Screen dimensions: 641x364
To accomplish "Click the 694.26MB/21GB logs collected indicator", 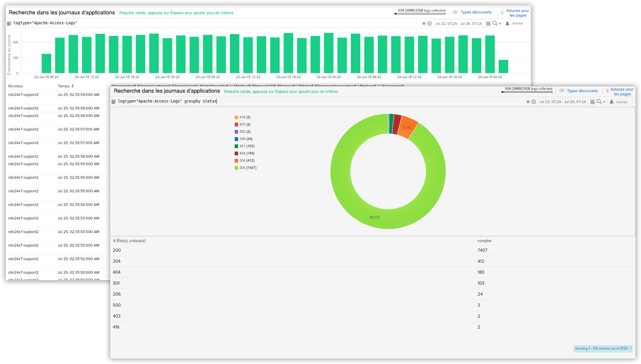I will click(x=528, y=89).
